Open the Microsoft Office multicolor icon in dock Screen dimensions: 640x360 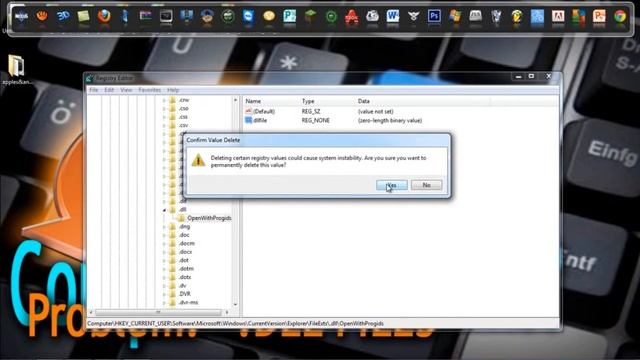(578, 16)
